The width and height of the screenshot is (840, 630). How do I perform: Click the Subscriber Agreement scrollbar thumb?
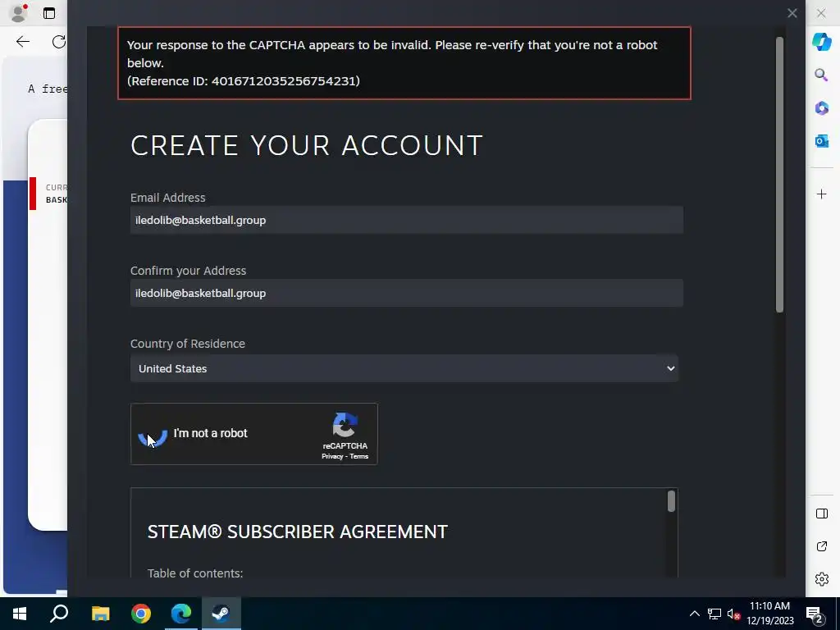point(671,501)
